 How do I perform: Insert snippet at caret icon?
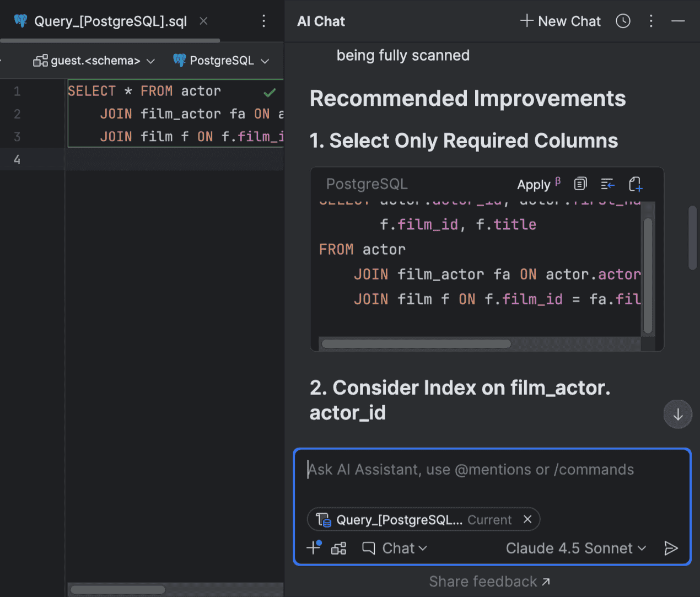607,184
